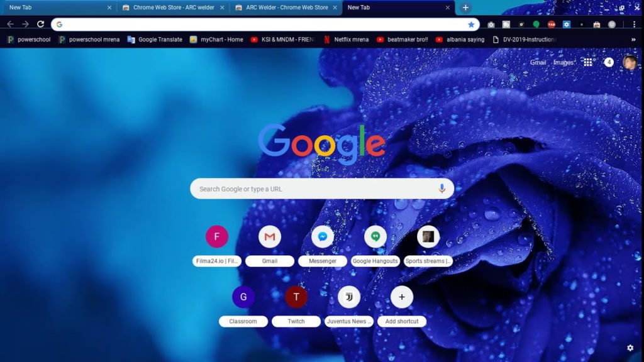Open the DV-2019-Instruction bookmark

tap(525, 40)
